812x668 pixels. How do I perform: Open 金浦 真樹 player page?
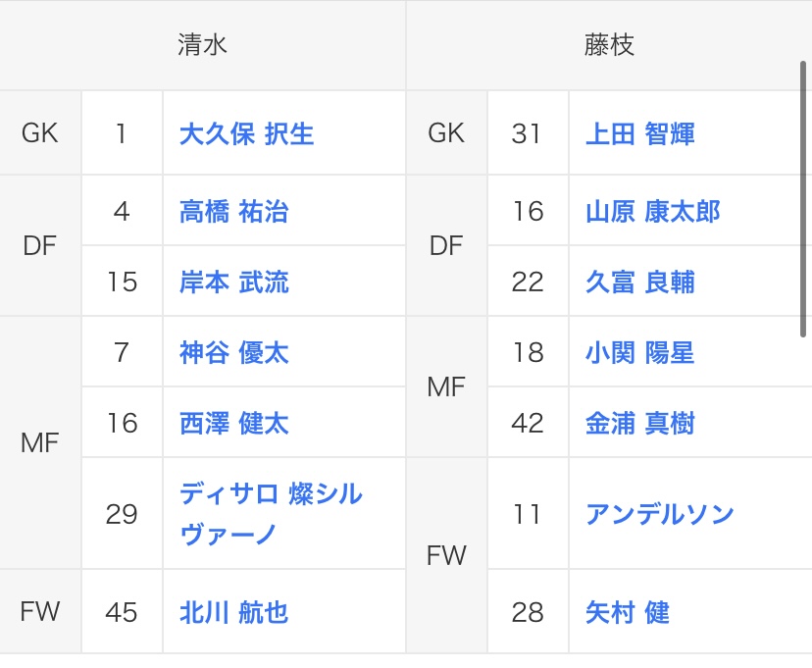639,424
